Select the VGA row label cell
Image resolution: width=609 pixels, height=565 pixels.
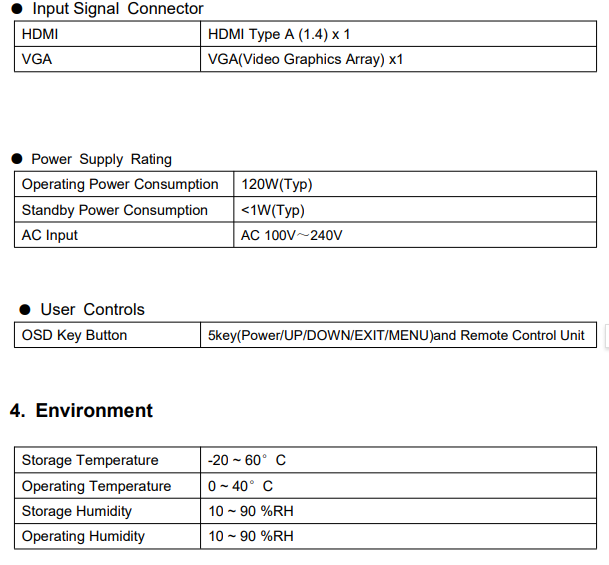37,59
